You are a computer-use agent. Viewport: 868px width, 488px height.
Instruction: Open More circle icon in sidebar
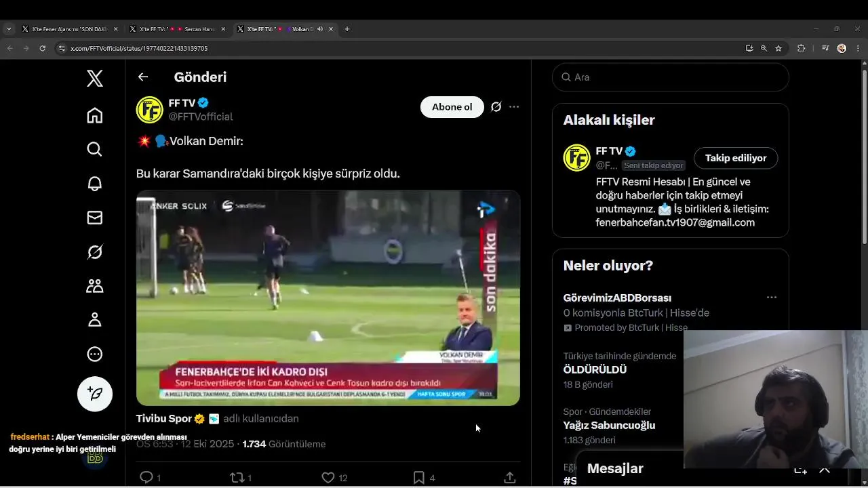(x=95, y=354)
